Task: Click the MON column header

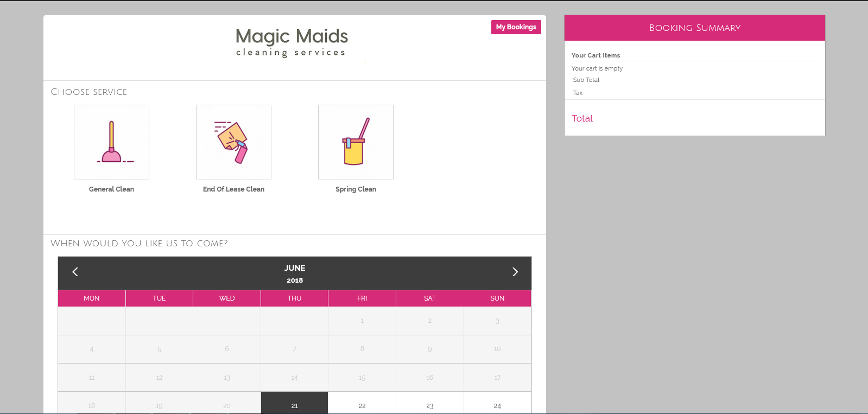Action: pos(92,298)
